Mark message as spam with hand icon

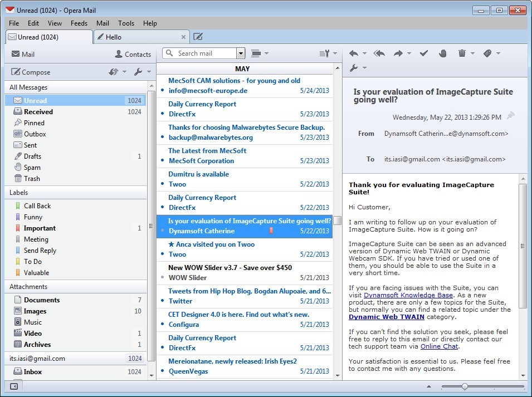pos(442,53)
